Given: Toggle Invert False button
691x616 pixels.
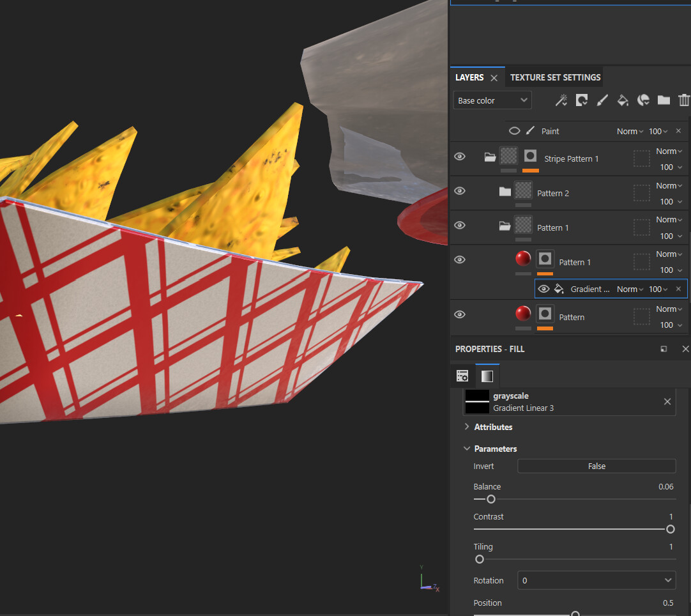Looking at the screenshot, I should pos(596,466).
